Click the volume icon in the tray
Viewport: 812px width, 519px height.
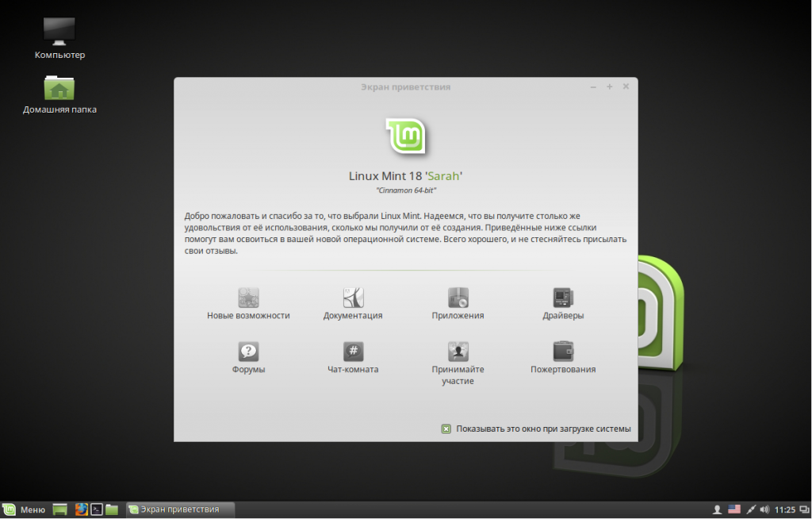pos(764,509)
